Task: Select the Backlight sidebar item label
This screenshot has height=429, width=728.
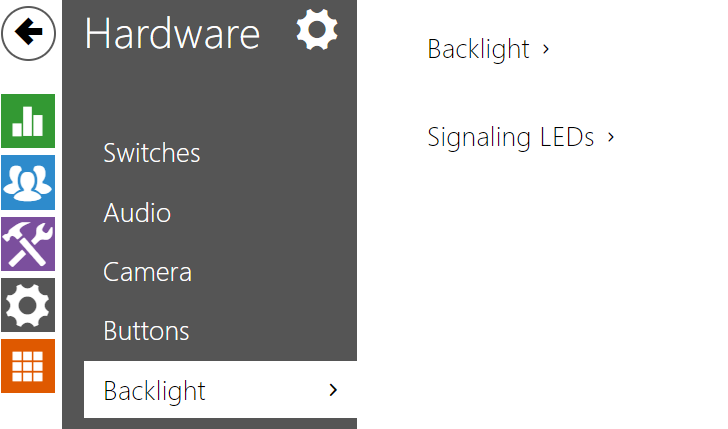Action: point(154,390)
